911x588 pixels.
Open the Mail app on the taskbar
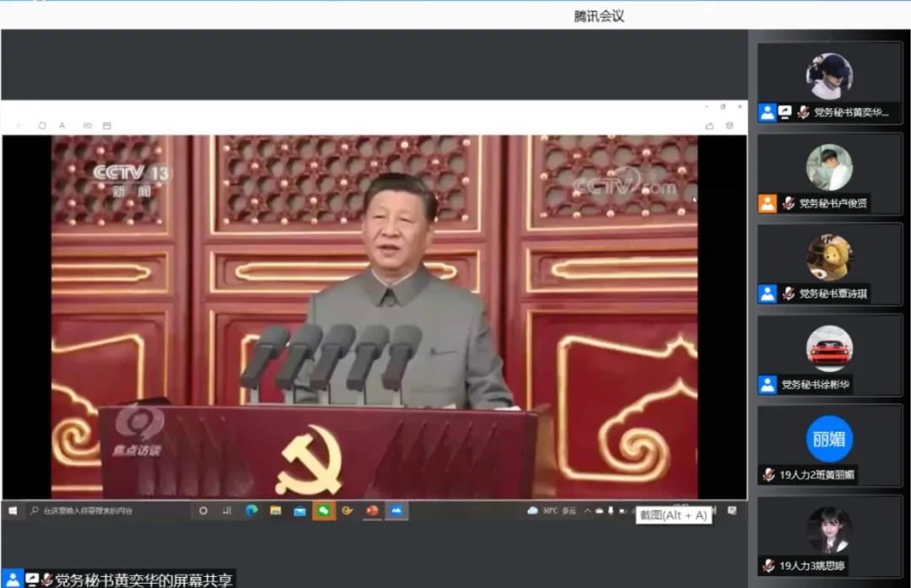[300, 510]
